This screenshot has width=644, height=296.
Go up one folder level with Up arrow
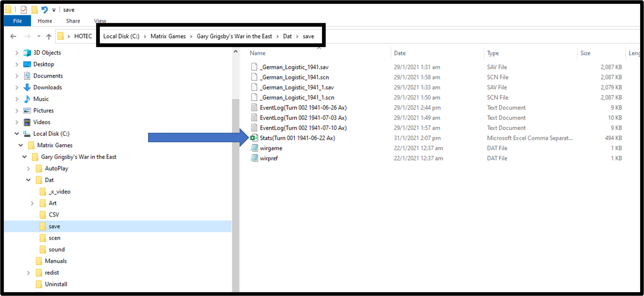pyautogui.click(x=49, y=36)
